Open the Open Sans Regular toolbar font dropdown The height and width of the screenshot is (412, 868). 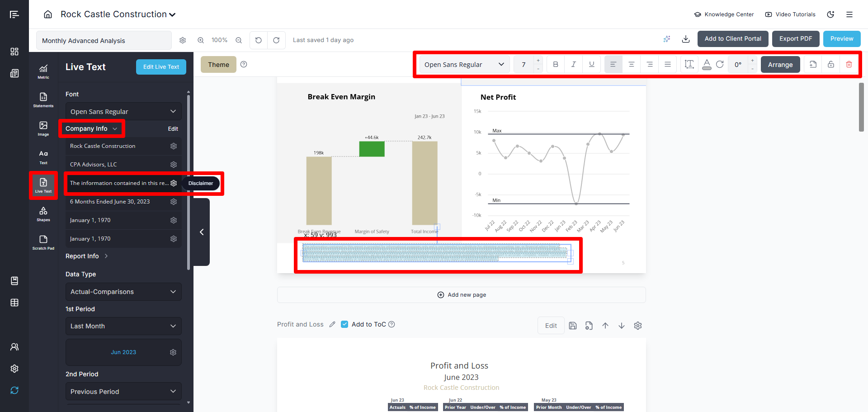tap(464, 65)
